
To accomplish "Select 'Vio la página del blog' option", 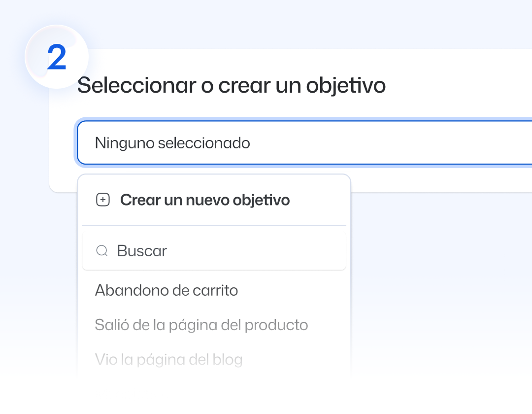I will click(168, 359).
